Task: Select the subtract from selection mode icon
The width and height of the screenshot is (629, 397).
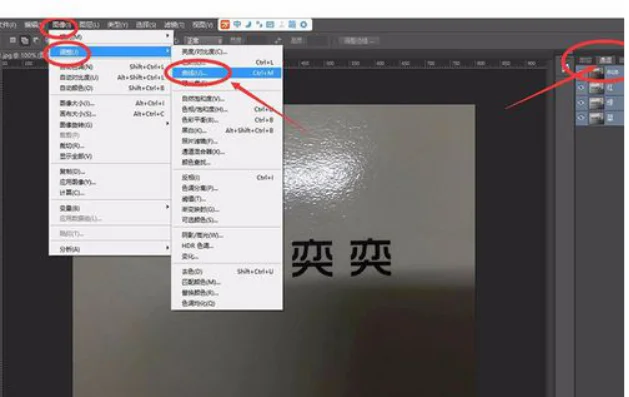Action: (x=36, y=40)
